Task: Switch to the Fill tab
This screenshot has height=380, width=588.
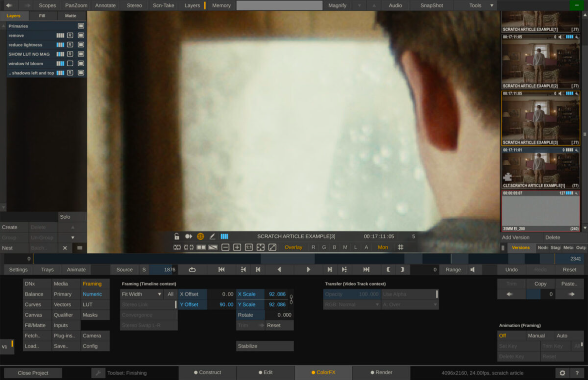Action: 42,16
